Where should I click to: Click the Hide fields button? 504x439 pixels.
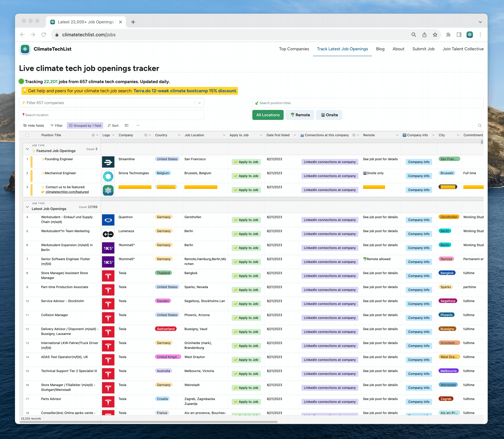33,125
